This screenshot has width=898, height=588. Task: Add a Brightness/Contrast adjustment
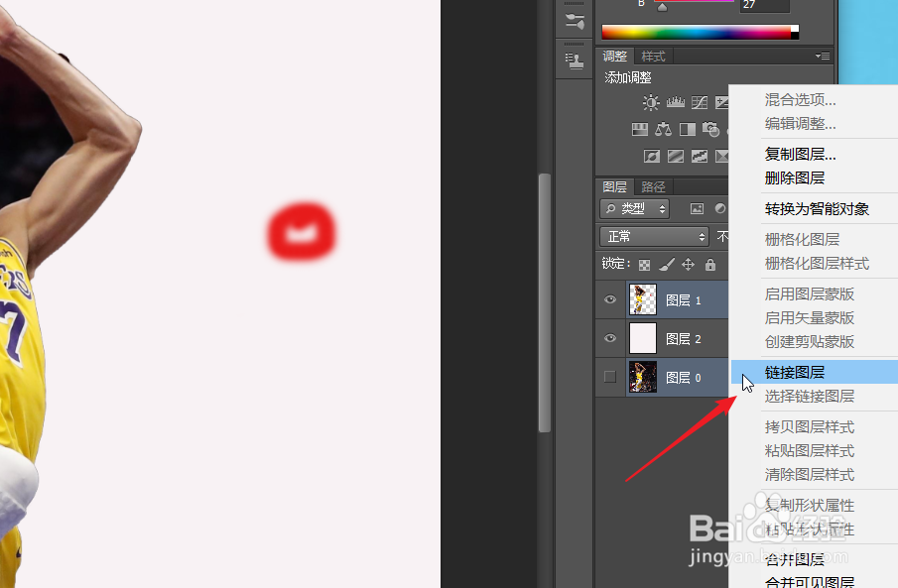point(651,102)
